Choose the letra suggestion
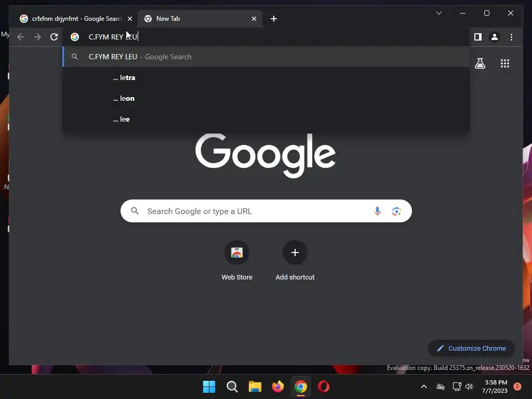Image resolution: width=532 pixels, height=399 pixels. (x=267, y=78)
